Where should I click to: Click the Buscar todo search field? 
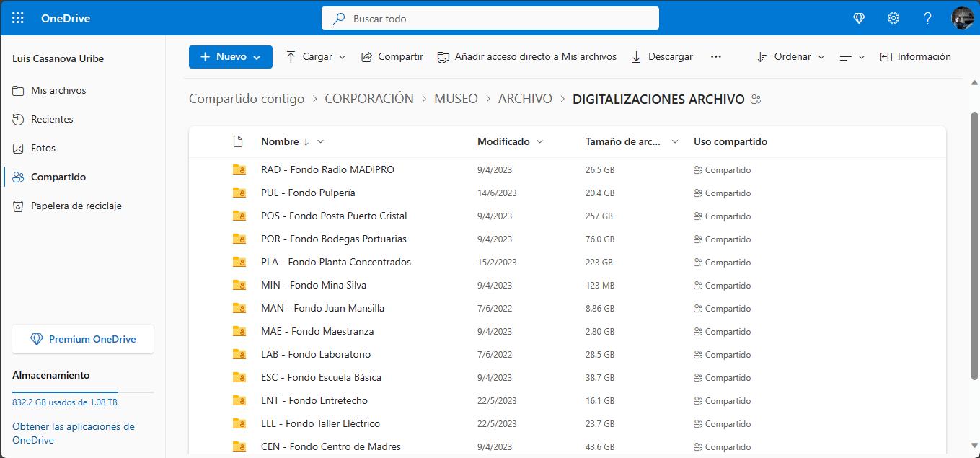pos(490,19)
